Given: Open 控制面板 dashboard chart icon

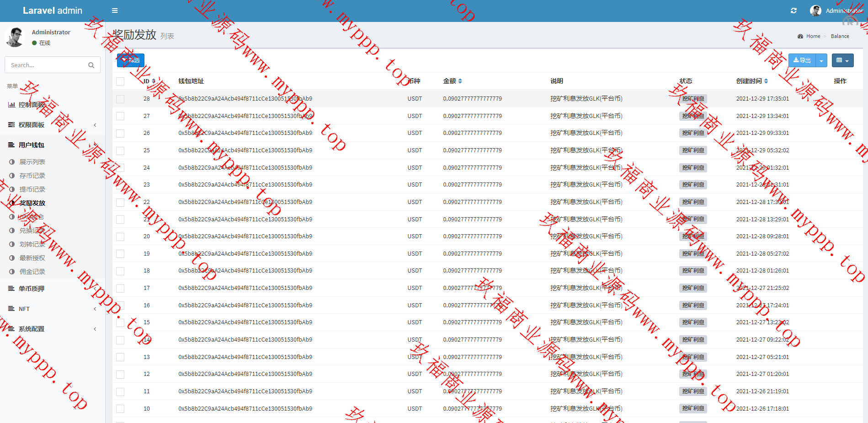Looking at the screenshot, I should [12, 105].
